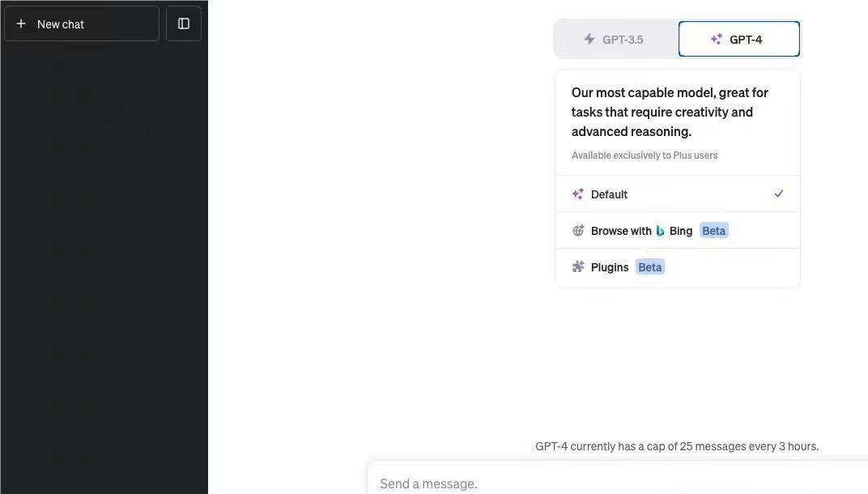Click the Beta badge next to Plugins
This screenshot has height=494, width=868.
(x=650, y=267)
